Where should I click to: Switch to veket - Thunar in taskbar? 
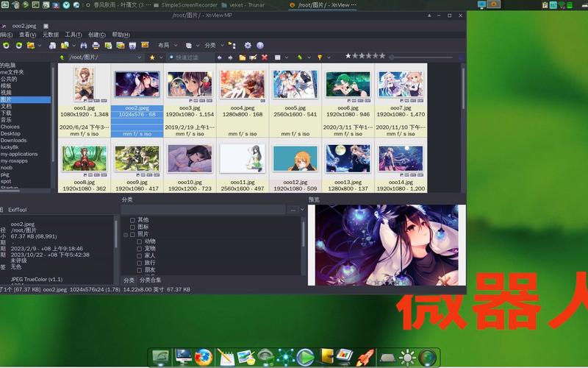coord(243,5)
